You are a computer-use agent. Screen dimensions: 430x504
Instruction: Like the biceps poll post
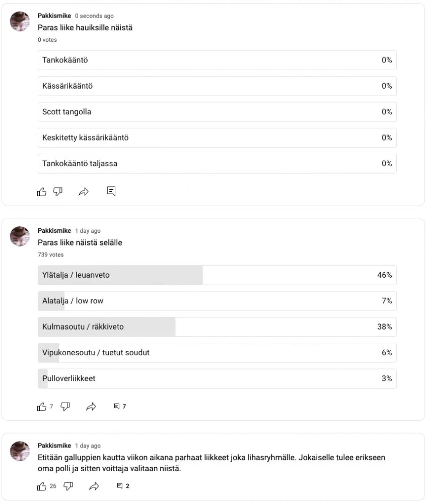coord(42,192)
